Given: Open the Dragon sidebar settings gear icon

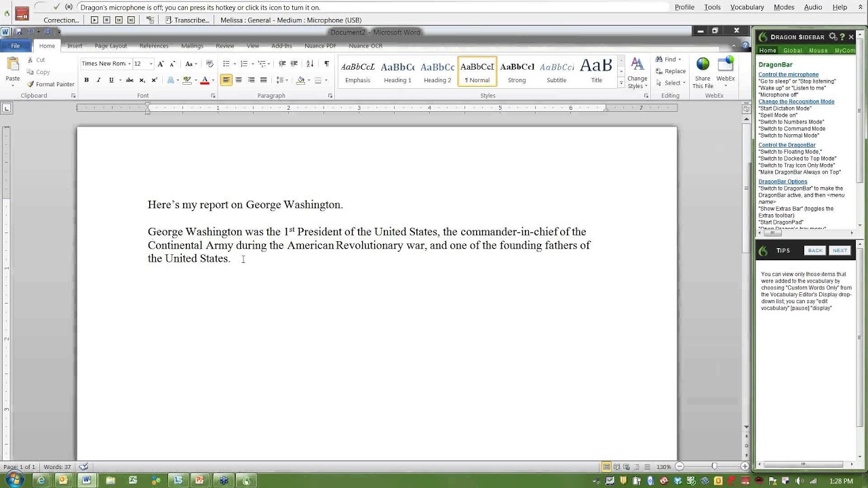Looking at the screenshot, I should 833,37.
